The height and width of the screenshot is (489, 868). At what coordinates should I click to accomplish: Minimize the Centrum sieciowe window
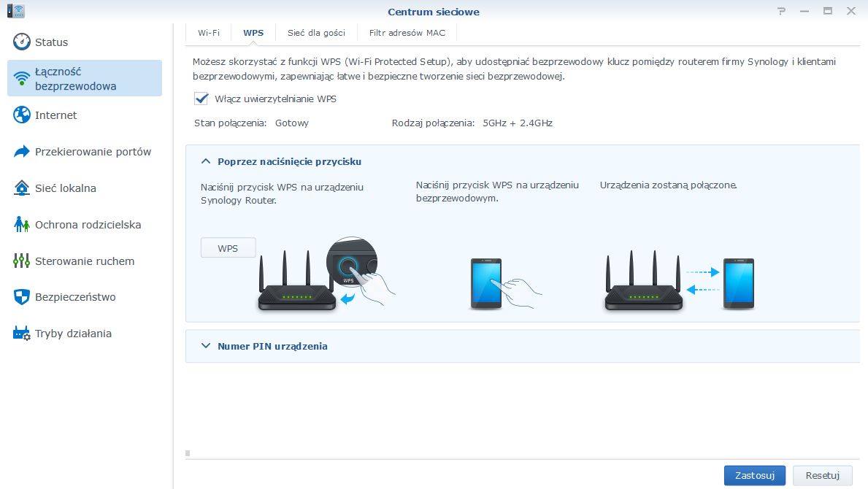click(804, 11)
